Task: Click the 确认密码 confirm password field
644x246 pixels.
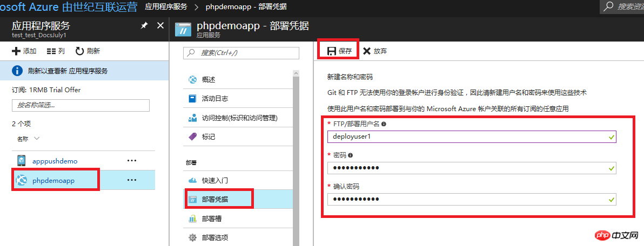Action: [472, 200]
